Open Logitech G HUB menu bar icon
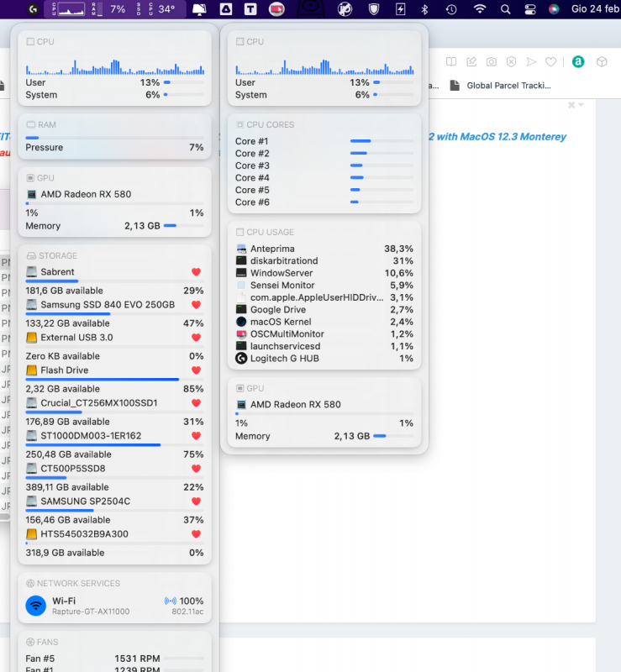Screen dimensions: 621x672 [x=33, y=9]
